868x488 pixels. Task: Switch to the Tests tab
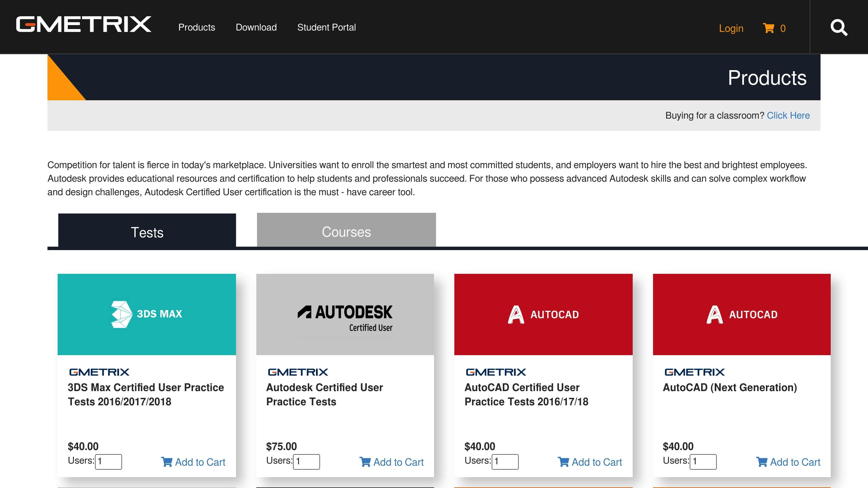pyautogui.click(x=147, y=230)
